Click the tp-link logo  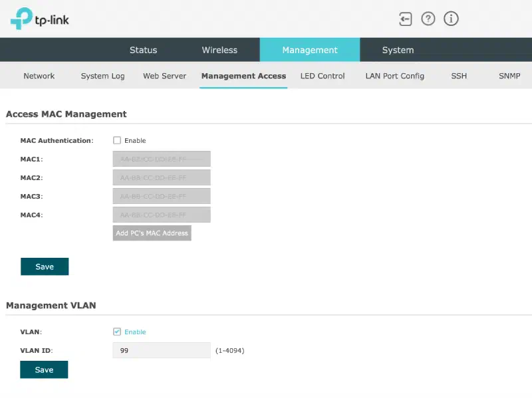[40, 19]
